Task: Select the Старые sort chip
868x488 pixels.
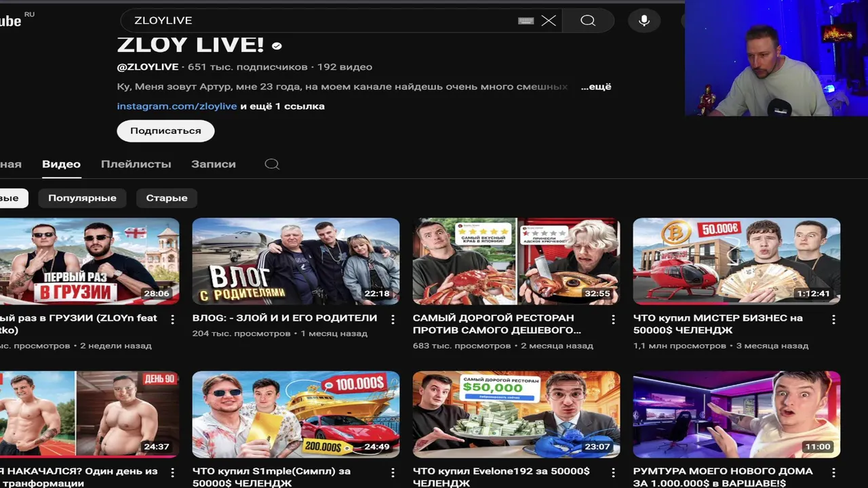Action: pyautogui.click(x=167, y=198)
